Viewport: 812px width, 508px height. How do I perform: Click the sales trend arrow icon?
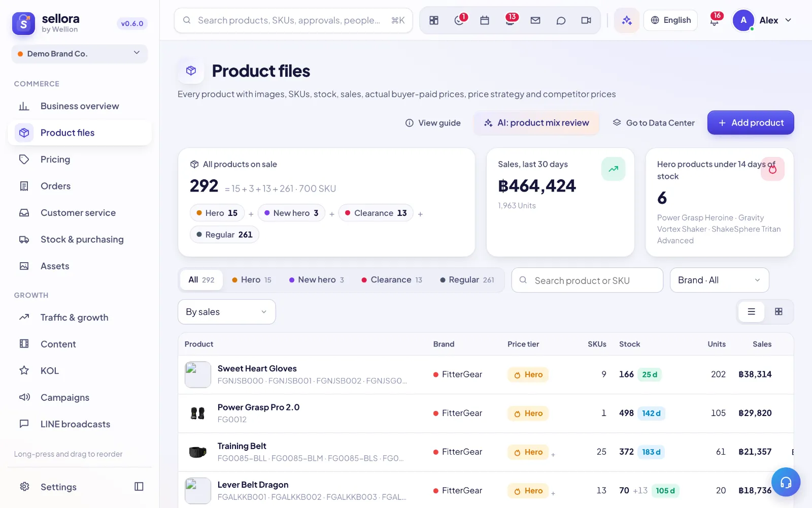[x=614, y=169]
